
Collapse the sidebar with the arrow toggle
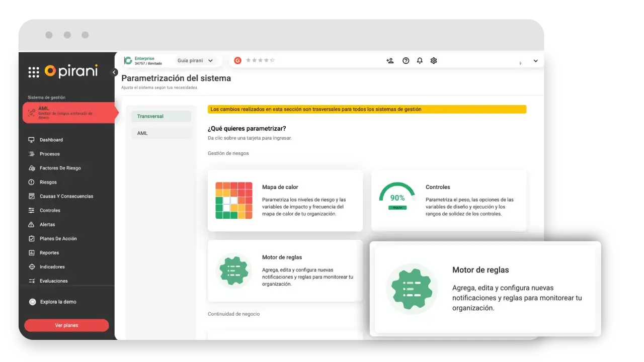point(114,72)
